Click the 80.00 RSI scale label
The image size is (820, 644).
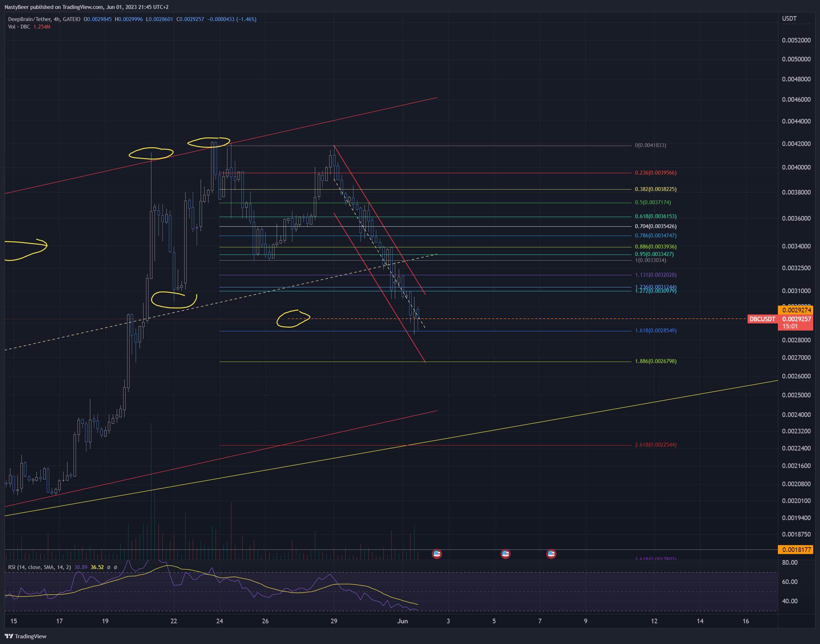(789, 563)
